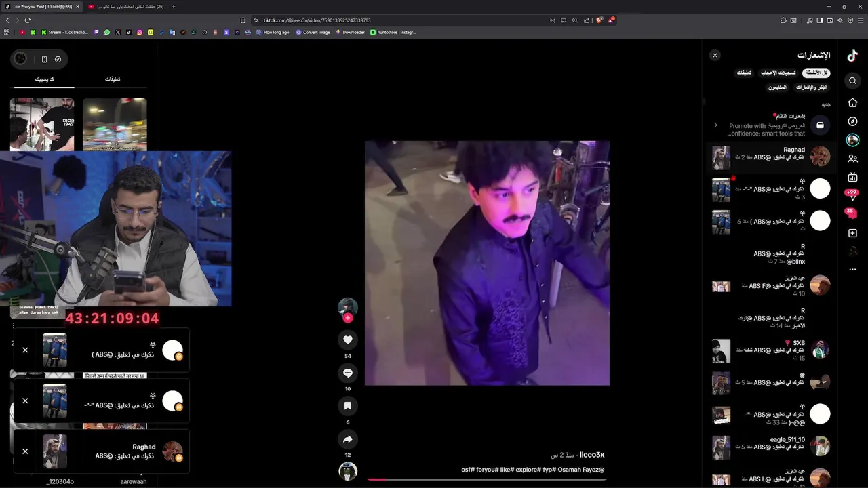This screenshot has width=868, height=488.
Task: Select the 'تسجيلات الإعجاب' filter chip
Action: (x=778, y=73)
